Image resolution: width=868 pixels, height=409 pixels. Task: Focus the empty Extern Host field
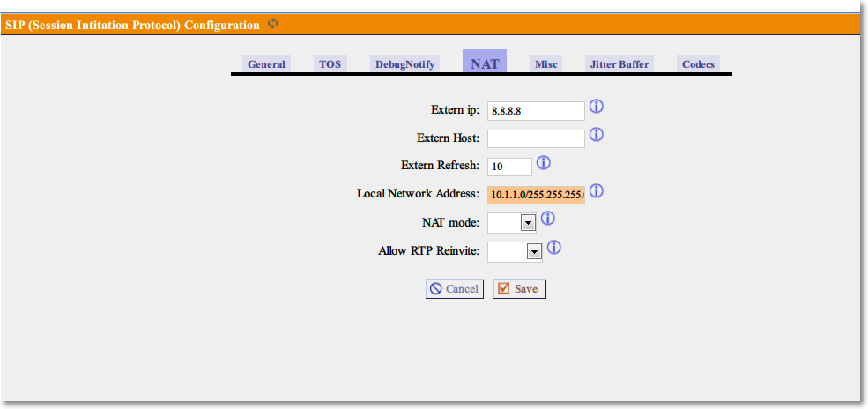coord(536,139)
